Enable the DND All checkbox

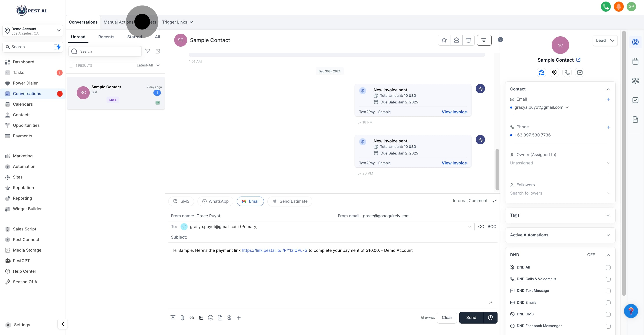tap(608, 267)
